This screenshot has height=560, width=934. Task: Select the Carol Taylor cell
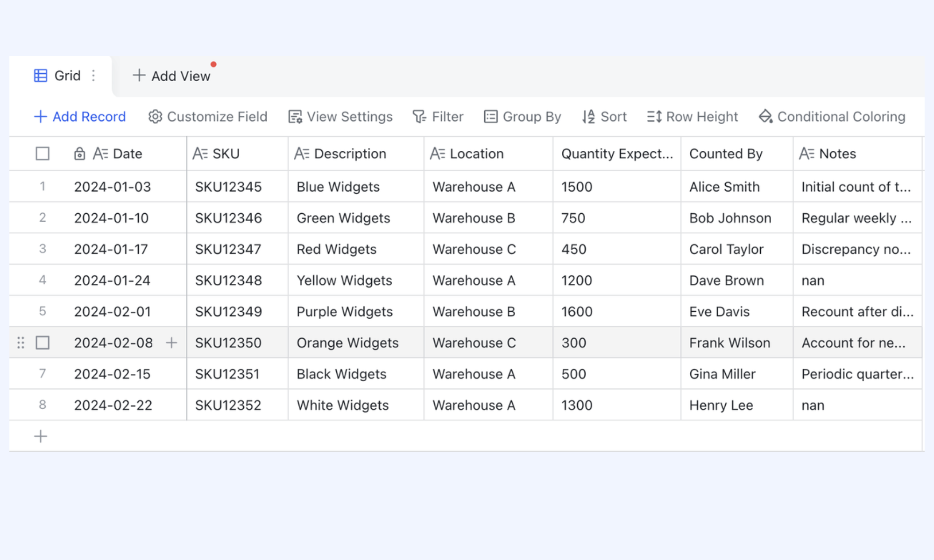pos(737,249)
